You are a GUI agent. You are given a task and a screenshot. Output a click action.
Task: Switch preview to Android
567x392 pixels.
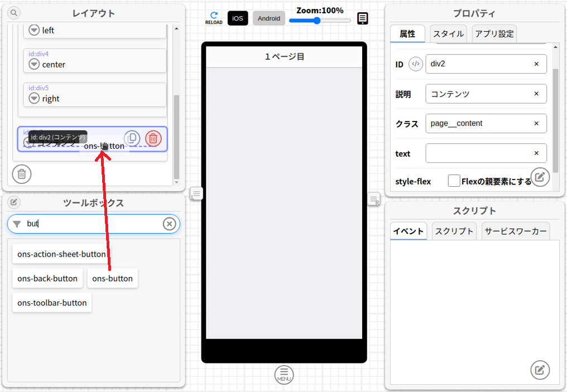[269, 18]
